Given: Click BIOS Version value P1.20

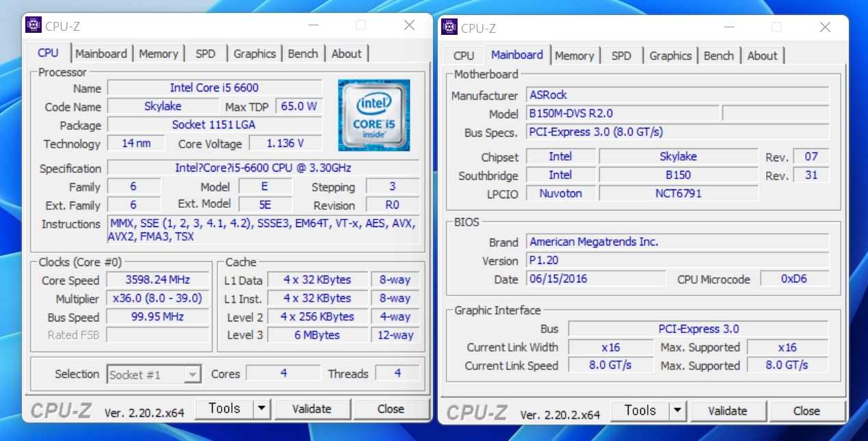Looking at the screenshot, I should coord(678,260).
